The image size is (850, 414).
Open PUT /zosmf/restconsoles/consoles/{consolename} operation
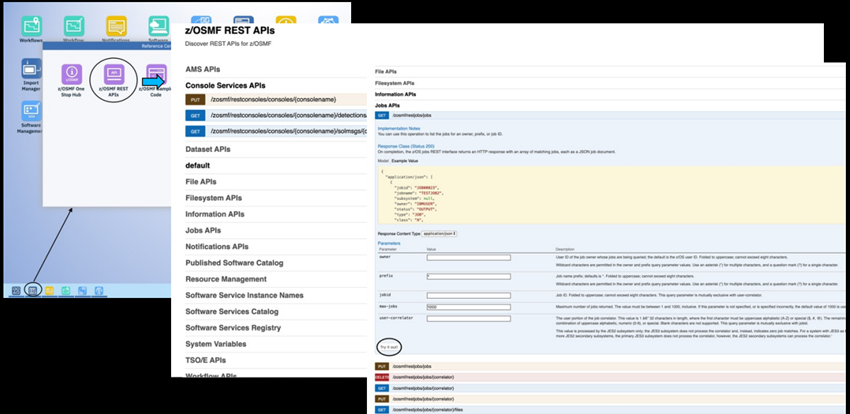point(276,100)
